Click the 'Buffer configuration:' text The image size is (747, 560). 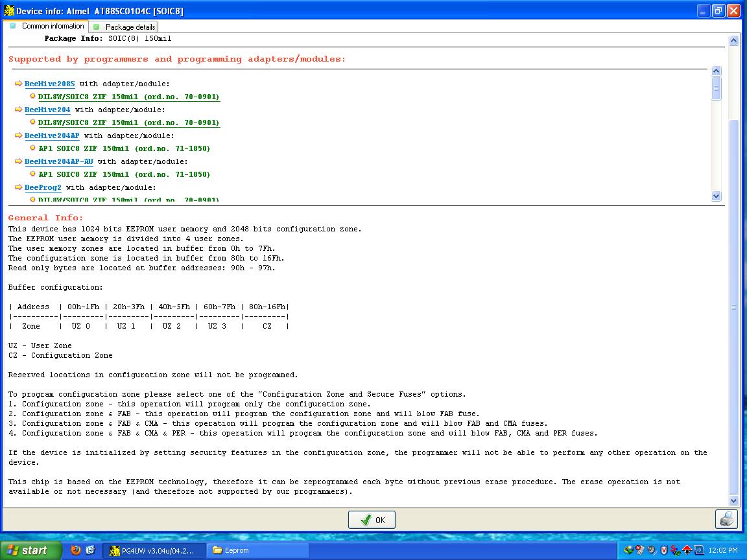point(55,288)
